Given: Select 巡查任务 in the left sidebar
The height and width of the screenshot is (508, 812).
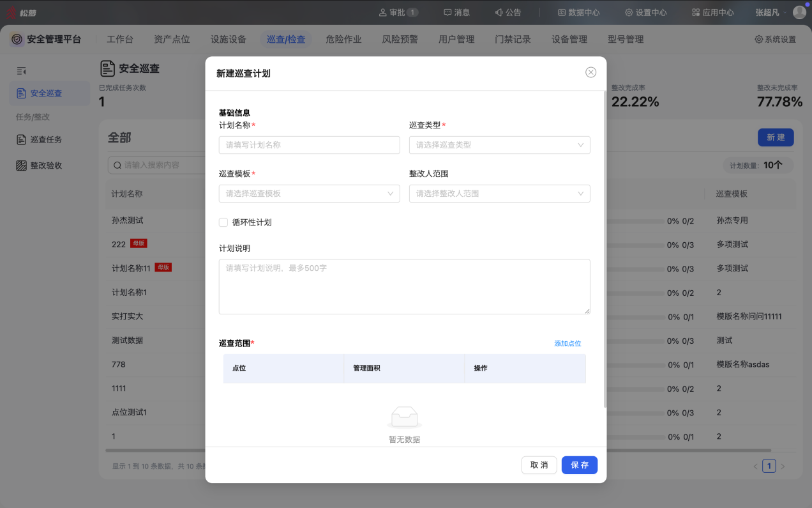Looking at the screenshot, I should tap(46, 139).
